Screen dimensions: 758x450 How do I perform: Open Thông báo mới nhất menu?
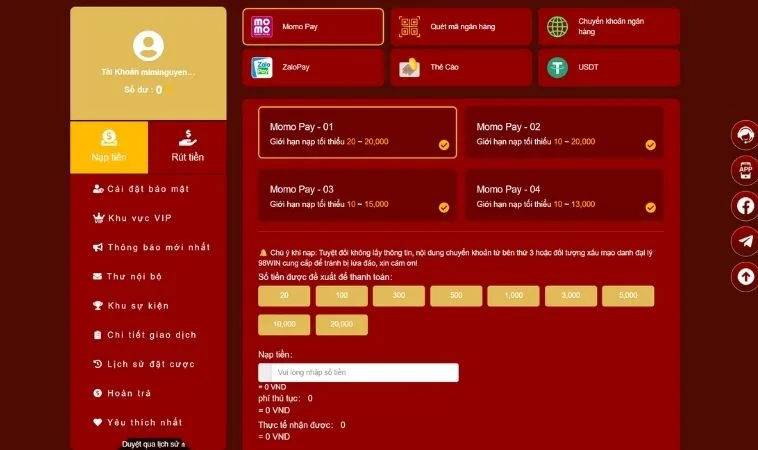[151, 247]
